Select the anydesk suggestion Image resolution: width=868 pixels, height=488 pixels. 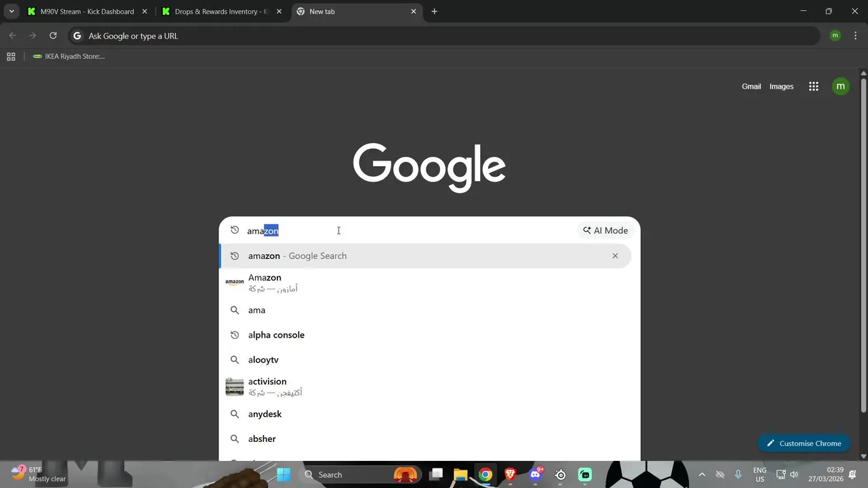click(425, 414)
